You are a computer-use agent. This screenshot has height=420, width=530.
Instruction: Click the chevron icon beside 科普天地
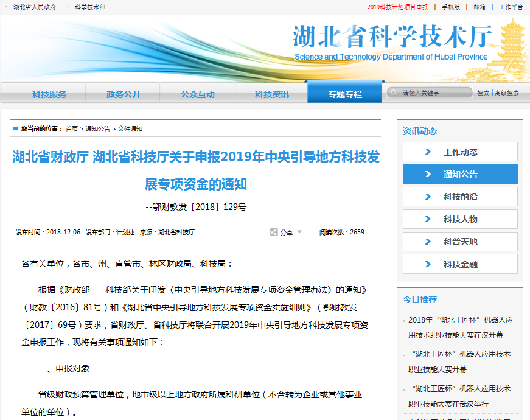point(428,242)
